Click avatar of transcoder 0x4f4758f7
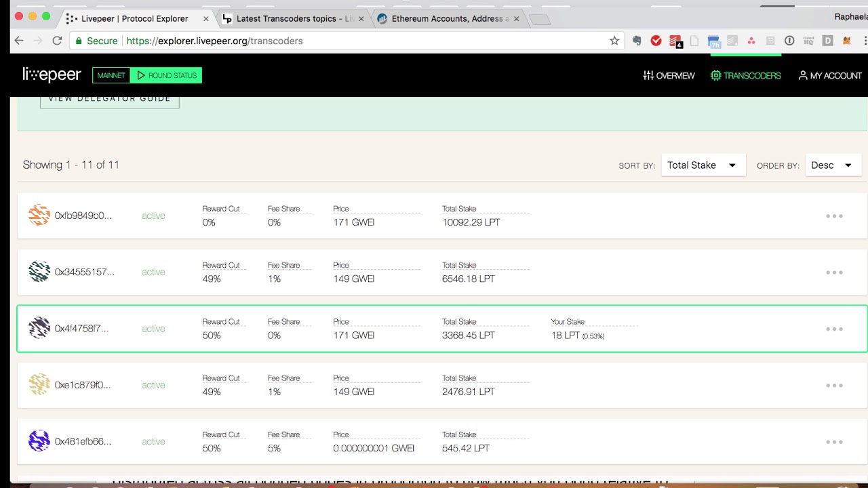This screenshot has height=488, width=868. pyautogui.click(x=39, y=328)
